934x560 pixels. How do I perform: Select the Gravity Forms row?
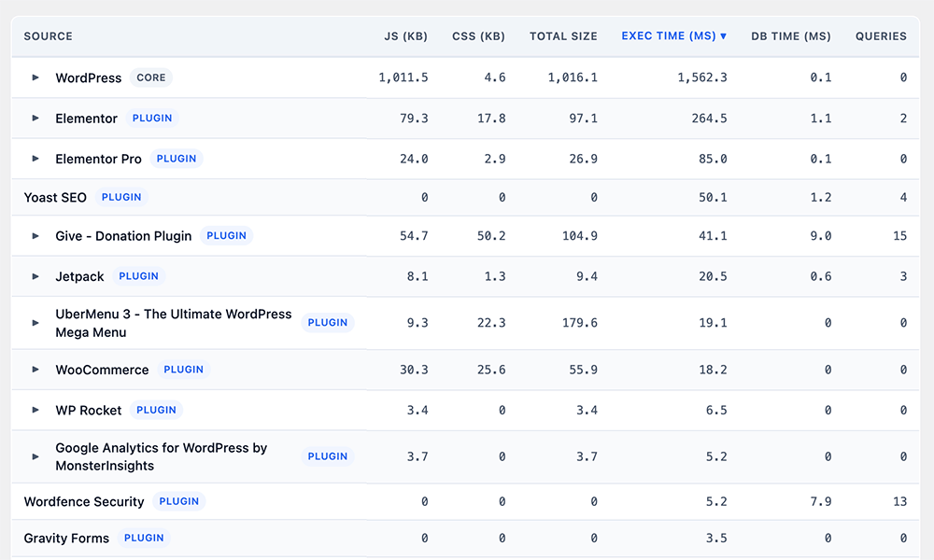point(465,538)
